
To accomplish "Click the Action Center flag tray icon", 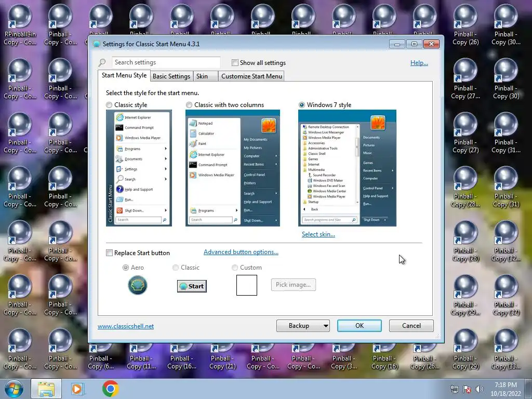I will click(x=467, y=389).
